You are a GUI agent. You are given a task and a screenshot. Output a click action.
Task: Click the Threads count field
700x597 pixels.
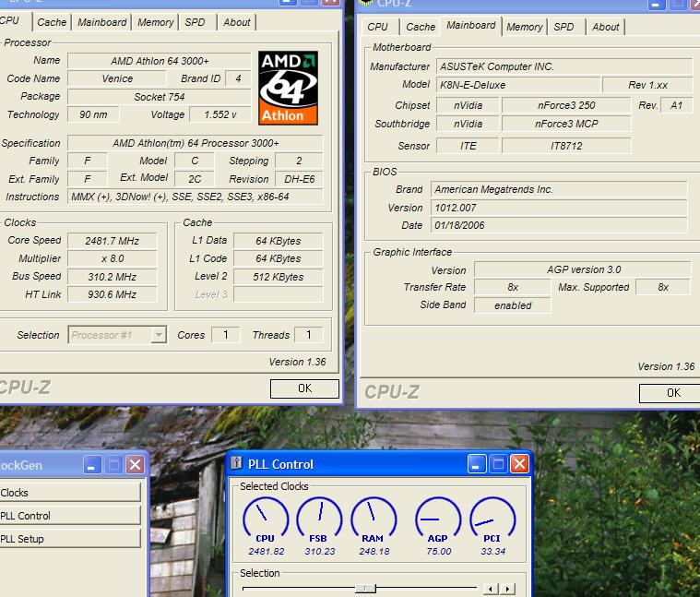tap(308, 334)
